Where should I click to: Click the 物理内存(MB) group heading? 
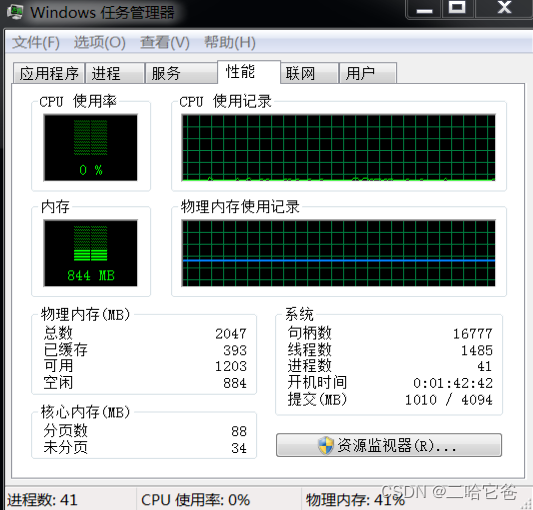coord(85,314)
